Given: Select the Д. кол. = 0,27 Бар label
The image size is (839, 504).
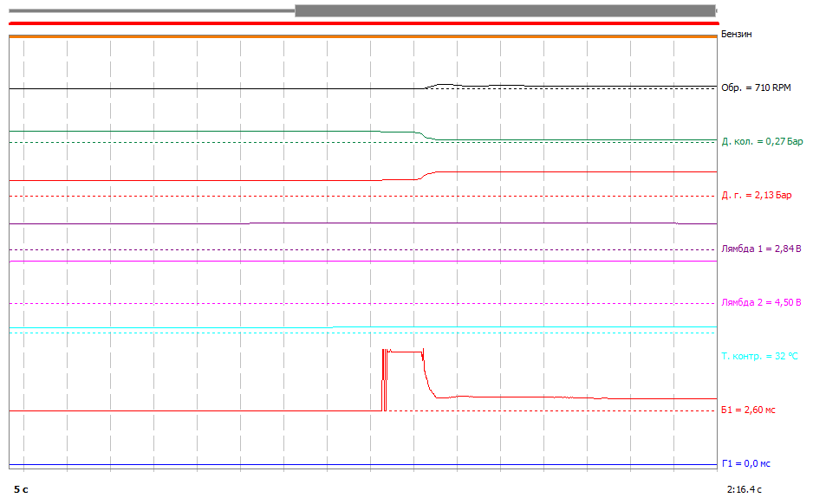Looking at the screenshot, I should (762, 141).
